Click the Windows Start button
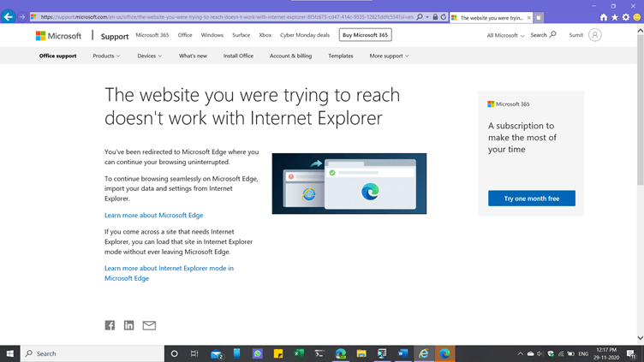Viewport: 644px width, 362px height. pyautogui.click(x=10, y=353)
